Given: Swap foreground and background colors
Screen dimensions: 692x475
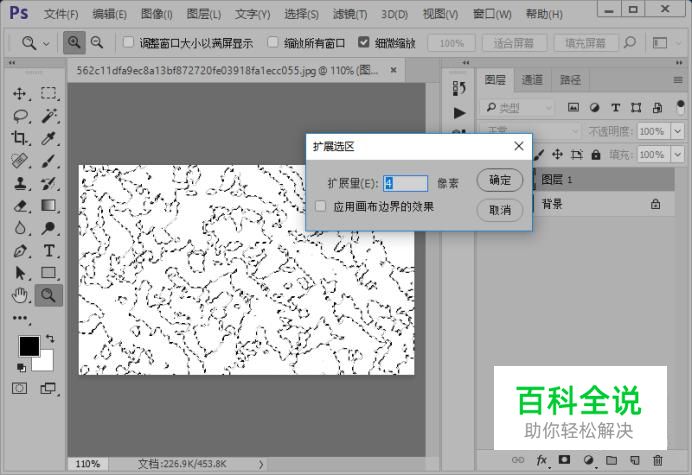Looking at the screenshot, I should point(50,339).
